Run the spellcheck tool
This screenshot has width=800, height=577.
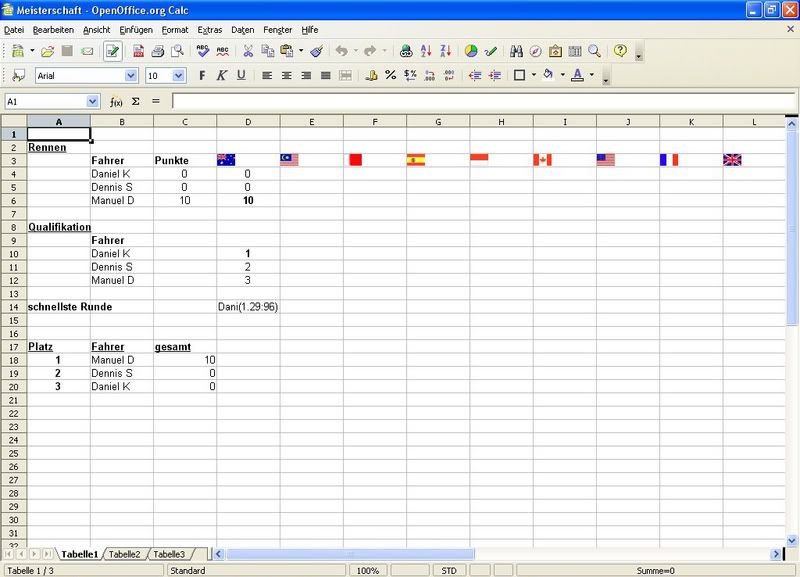pyautogui.click(x=203, y=51)
